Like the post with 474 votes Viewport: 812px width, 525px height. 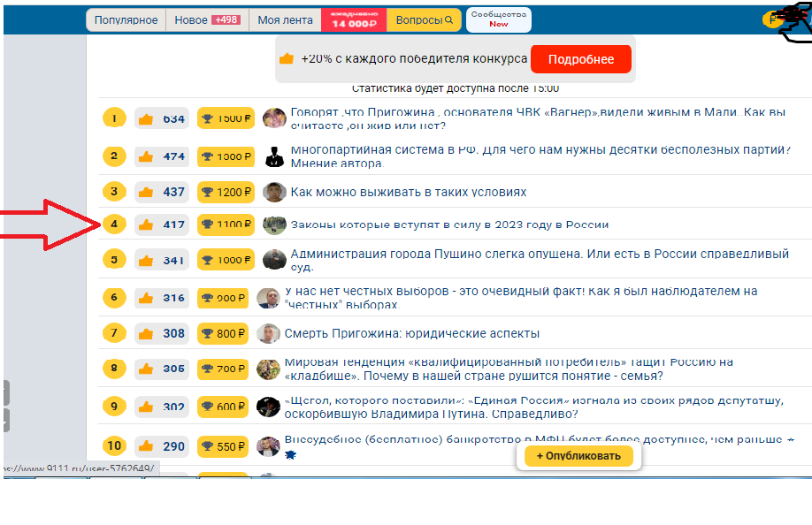pos(146,156)
